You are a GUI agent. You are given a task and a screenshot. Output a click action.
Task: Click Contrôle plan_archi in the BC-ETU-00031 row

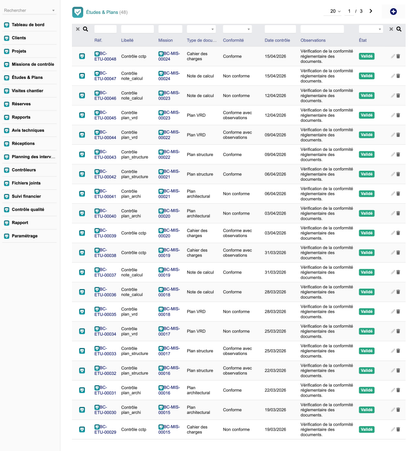pyautogui.click(x=131, y=390)
